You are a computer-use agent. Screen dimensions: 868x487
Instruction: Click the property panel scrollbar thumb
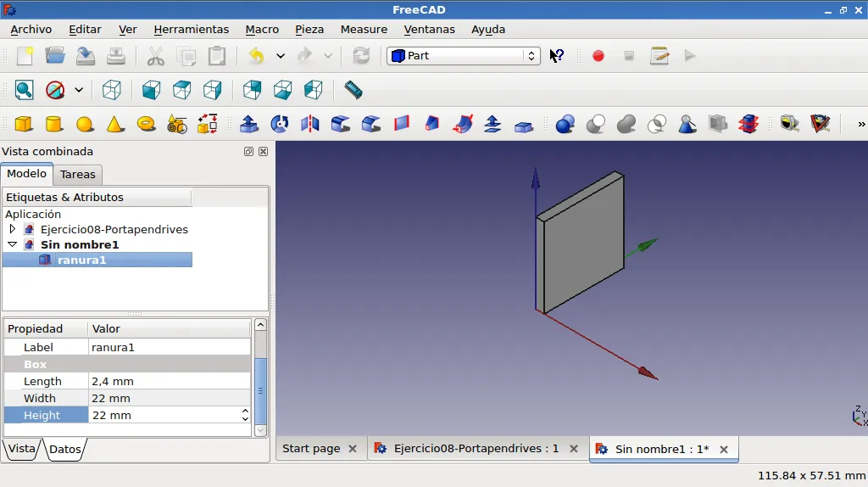coord(261,390)
